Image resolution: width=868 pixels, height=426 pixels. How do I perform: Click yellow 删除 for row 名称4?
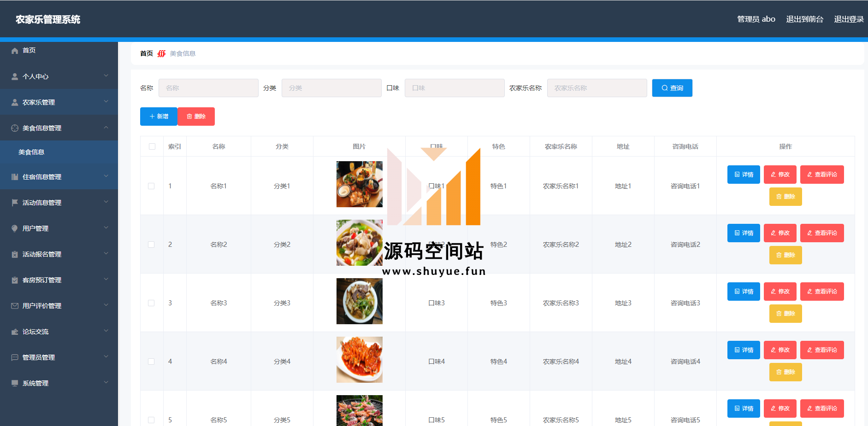click(x=785, y=372)
